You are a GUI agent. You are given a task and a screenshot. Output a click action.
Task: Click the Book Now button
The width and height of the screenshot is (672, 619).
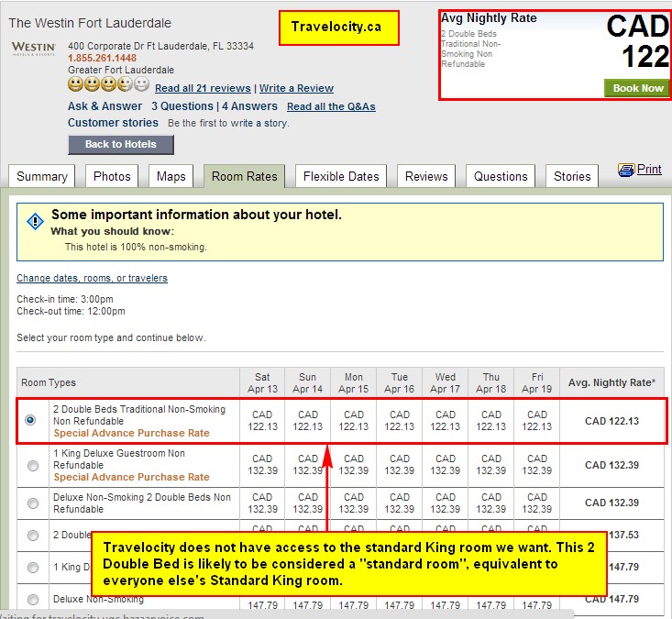coord(637,88)
